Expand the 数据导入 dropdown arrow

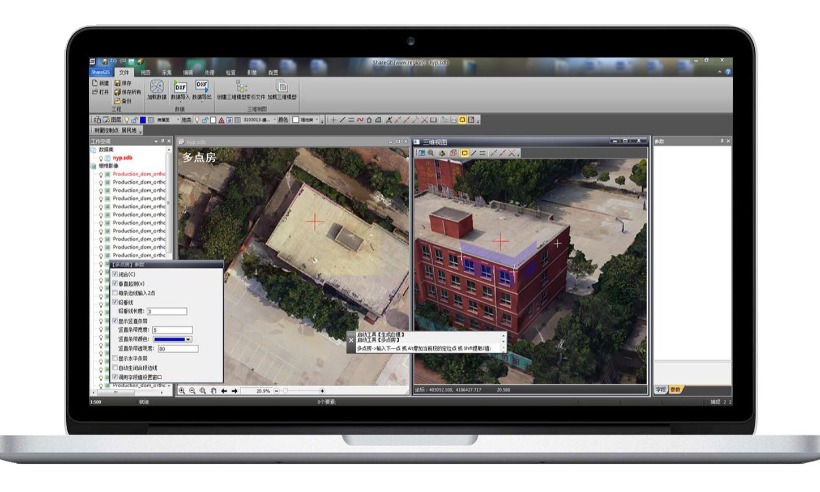click(180, 102)
